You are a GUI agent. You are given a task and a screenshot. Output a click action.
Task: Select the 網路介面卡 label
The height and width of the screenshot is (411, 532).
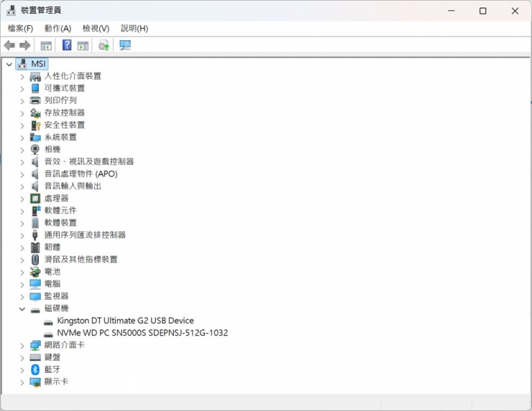(64, 345)
